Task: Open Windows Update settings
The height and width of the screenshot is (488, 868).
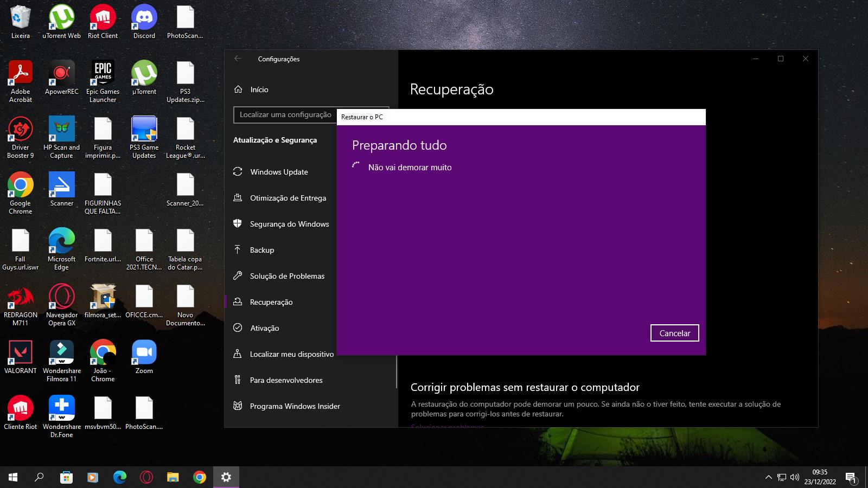Action: (x=279, y=172)
